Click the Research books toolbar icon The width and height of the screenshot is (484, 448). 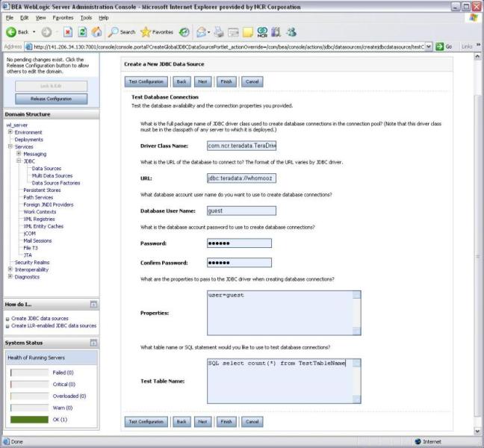(x=276, y=32)
